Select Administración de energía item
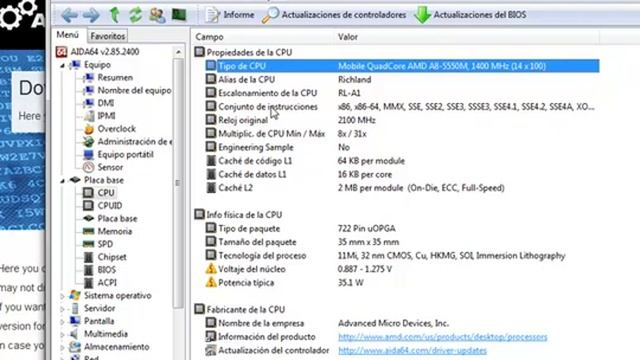This screenshot has width=640, height=360. (x=134, y=142)
